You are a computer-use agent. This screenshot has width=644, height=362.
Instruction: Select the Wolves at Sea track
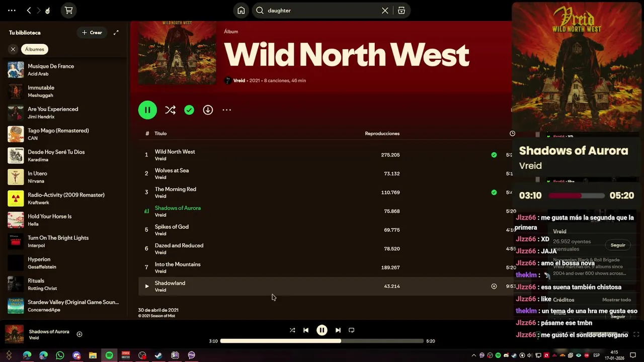click(x=326, y=173)
